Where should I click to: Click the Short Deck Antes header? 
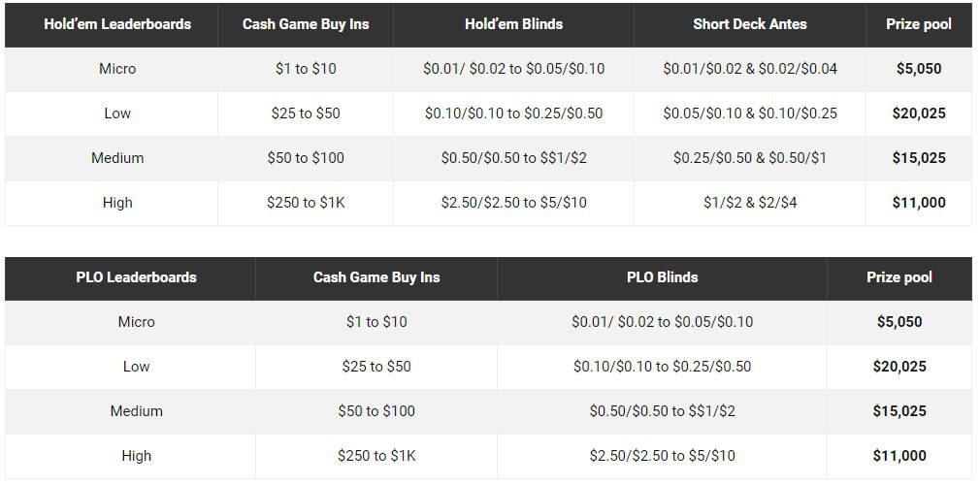pos(749,24)
